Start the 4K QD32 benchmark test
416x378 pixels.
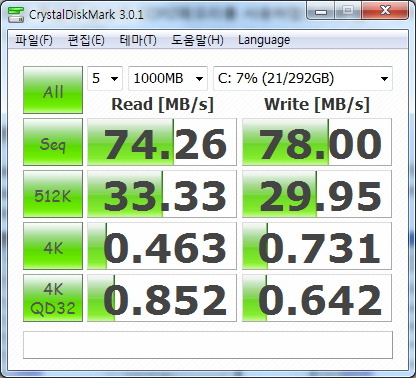[x=53, y=298]
